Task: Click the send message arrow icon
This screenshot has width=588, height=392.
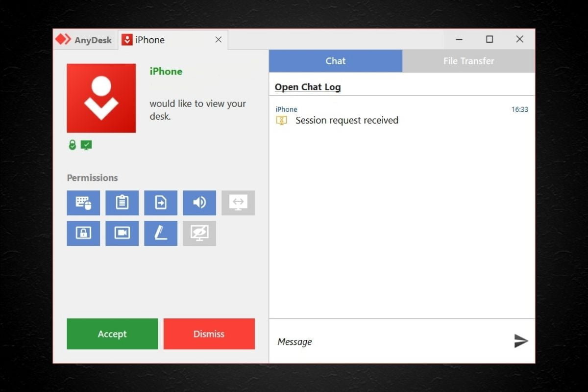Action: click(x=521, y=341)
